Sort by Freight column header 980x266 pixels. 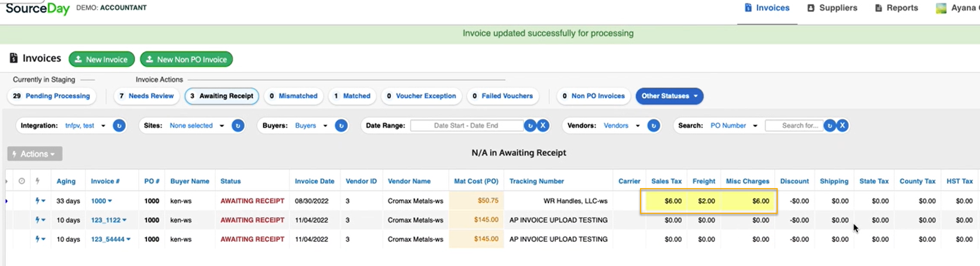tap(704, 181)
